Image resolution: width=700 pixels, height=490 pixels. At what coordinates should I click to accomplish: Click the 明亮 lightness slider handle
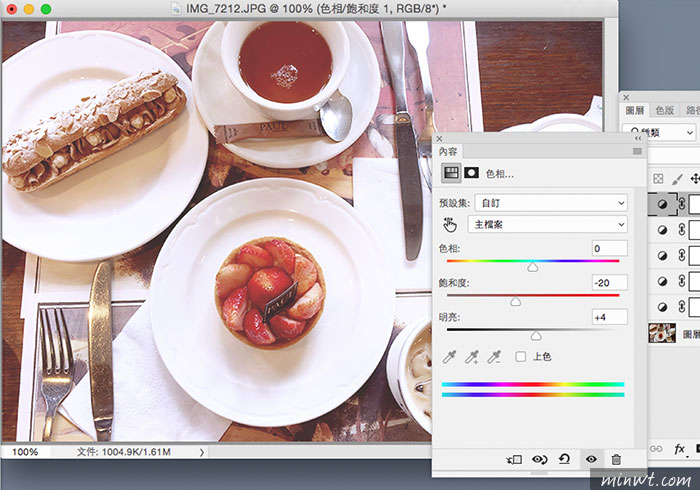536,336
